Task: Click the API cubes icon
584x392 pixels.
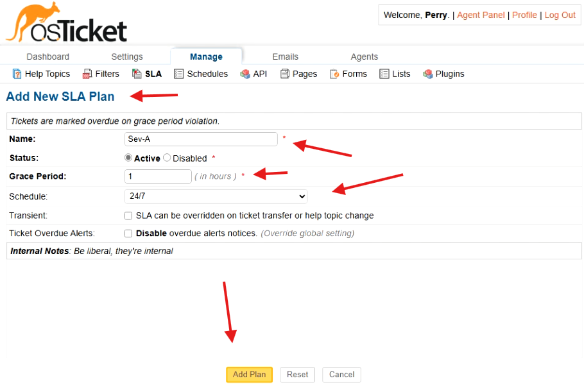Action: (245, 74)
